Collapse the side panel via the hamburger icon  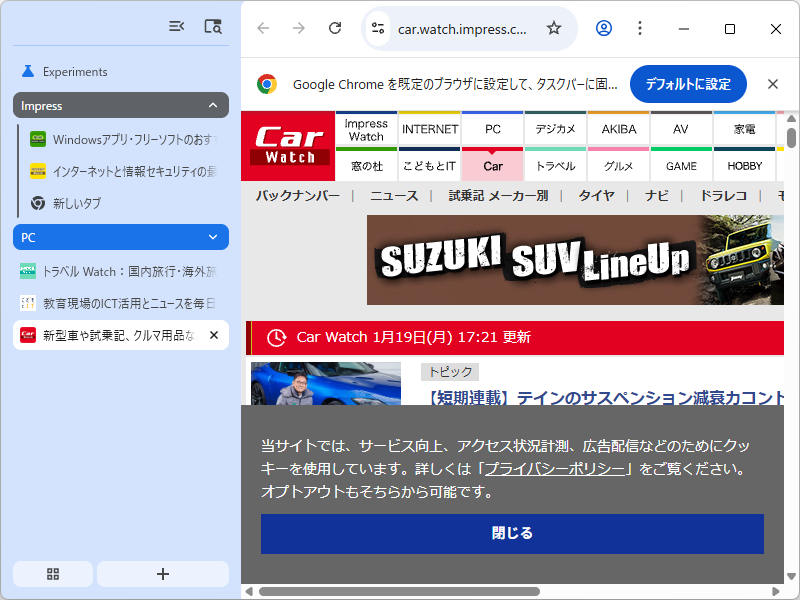(176, 26)
